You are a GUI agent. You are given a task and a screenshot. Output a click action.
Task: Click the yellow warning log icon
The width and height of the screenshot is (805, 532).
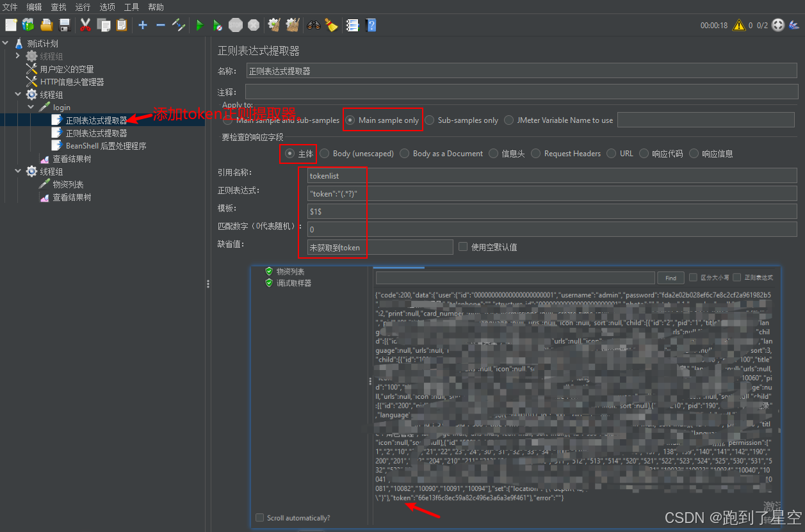point(739,25)
